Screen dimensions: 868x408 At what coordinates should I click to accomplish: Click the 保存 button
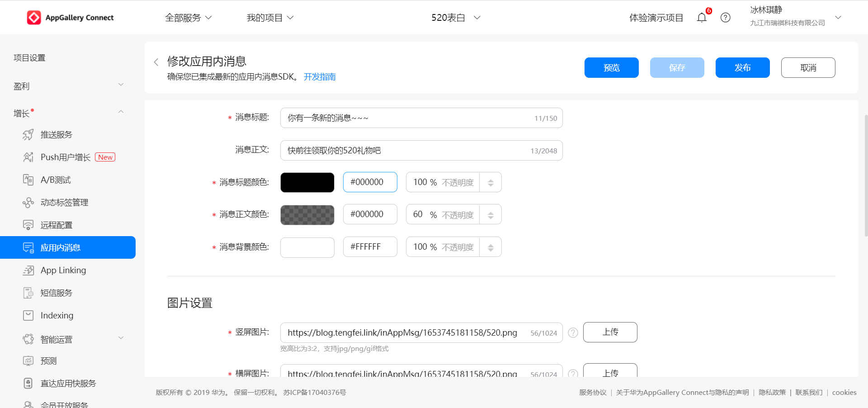pyautogui.click(x=677, y=67)
